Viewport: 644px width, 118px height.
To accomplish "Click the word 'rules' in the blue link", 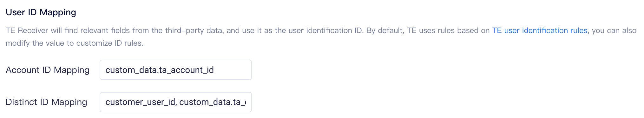I will [579, 30].
